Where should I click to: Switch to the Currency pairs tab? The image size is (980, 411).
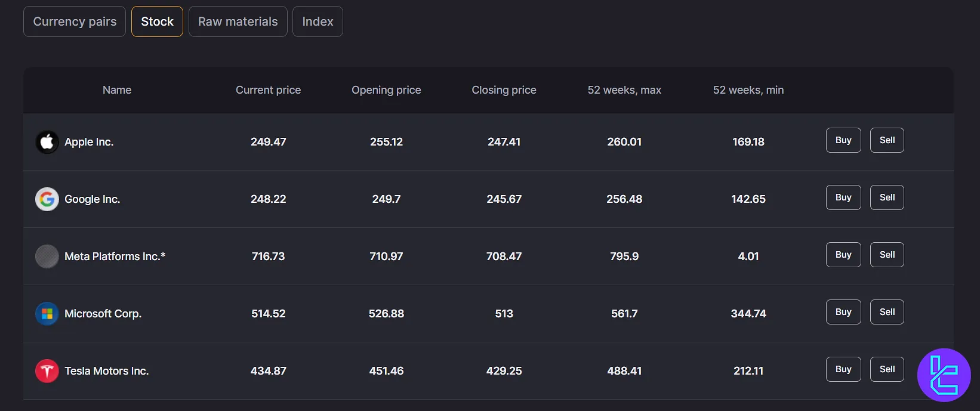point(75,21)
